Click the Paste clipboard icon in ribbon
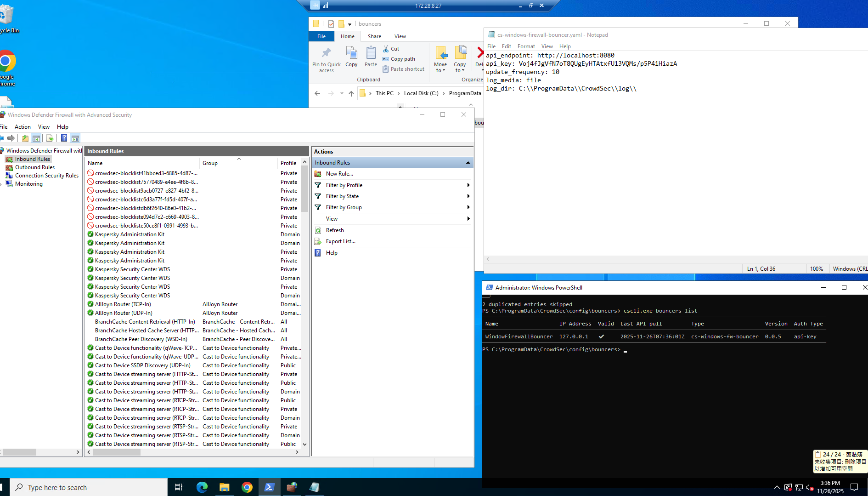868x496 pixels. pos(371,57)
